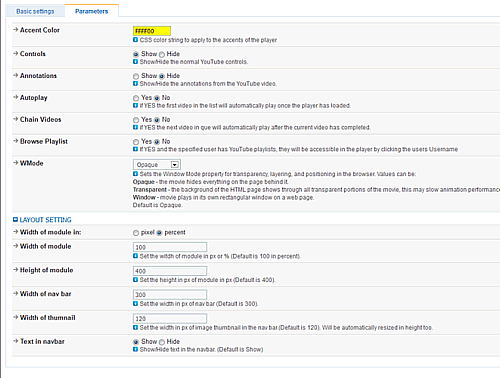Viewport: 500px width, 378px height.
Task: Click info icon for nav bar width hint
Action: pyautogui.click(x=135, y=304)
